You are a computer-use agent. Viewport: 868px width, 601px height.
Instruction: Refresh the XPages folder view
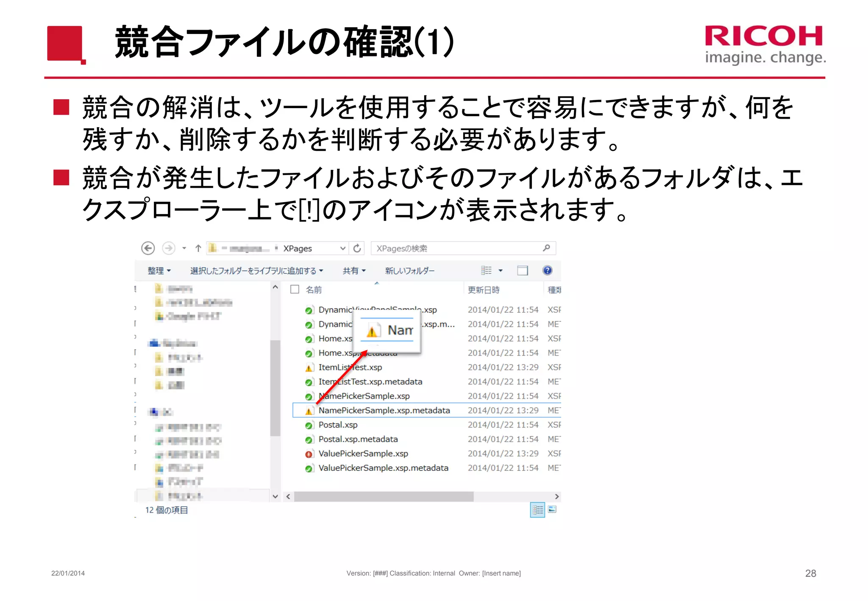click(357, 248)
